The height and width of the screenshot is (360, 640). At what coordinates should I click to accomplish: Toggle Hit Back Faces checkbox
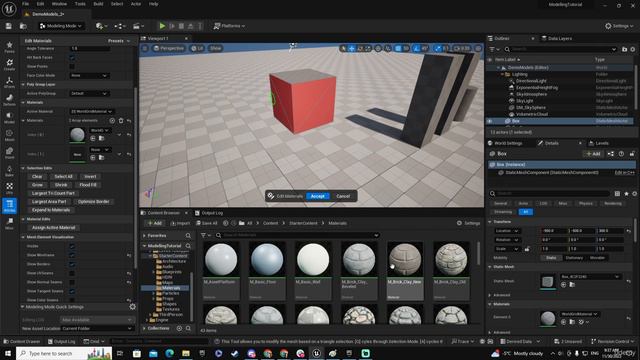tap(72, 58)
